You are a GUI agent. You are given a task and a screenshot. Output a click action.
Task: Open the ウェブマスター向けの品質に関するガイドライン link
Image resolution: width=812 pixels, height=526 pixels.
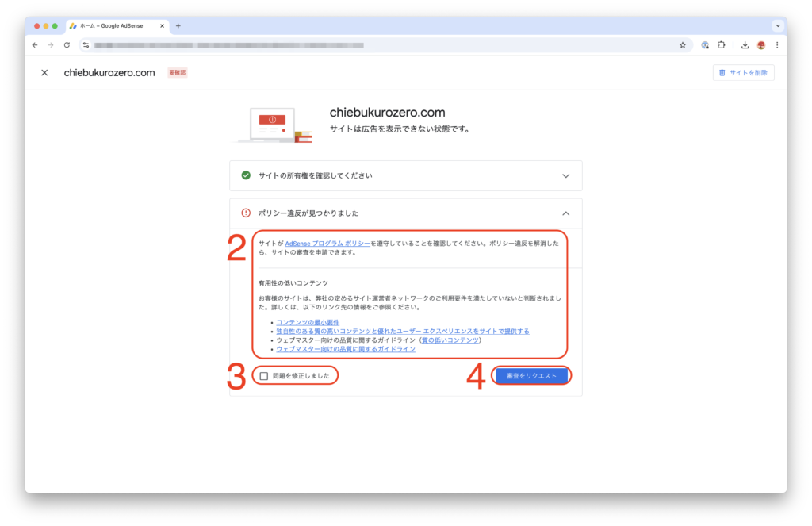[346, 349]
